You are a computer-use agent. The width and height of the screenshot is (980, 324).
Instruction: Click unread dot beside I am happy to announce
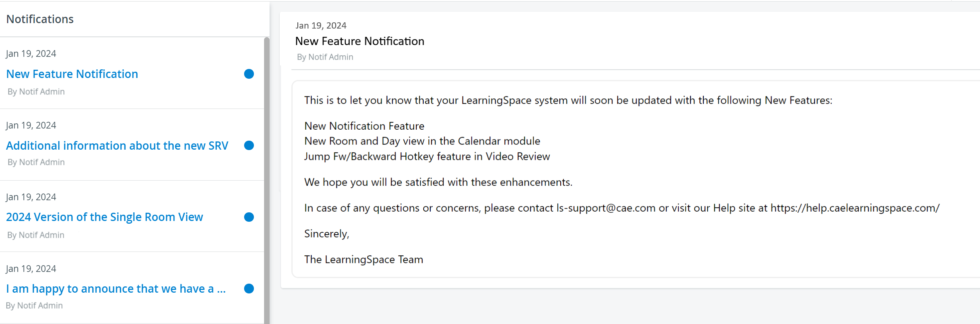(x=249, y=289)
